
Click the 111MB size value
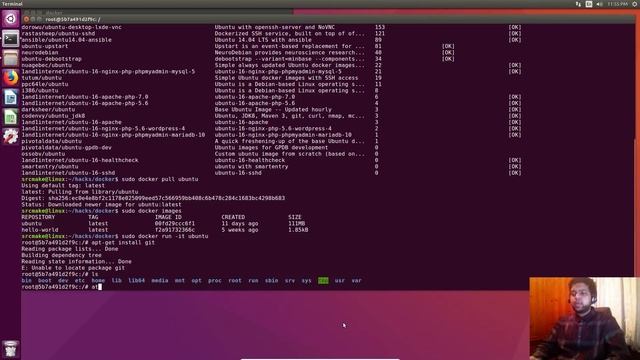296,224
